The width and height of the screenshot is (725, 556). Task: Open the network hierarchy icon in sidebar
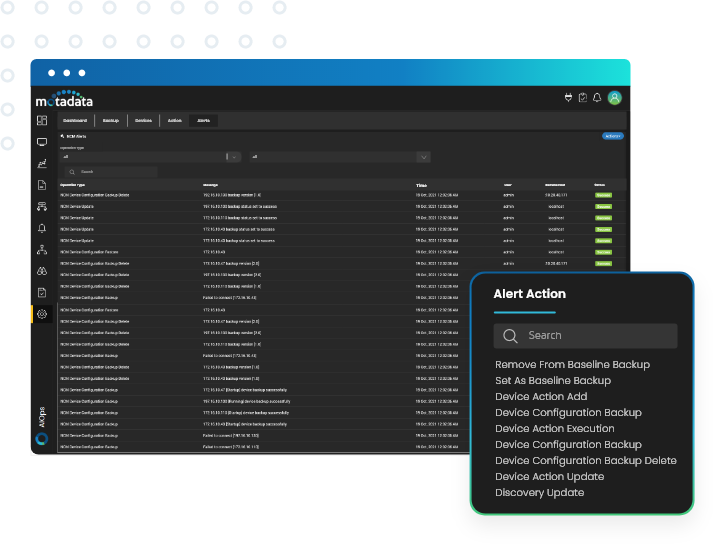(42, 250)
